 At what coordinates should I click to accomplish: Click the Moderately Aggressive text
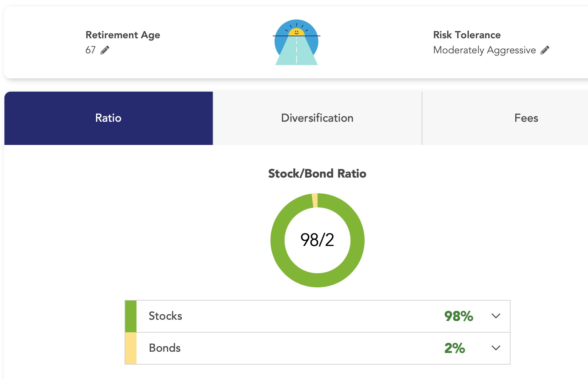pos(484,50)
